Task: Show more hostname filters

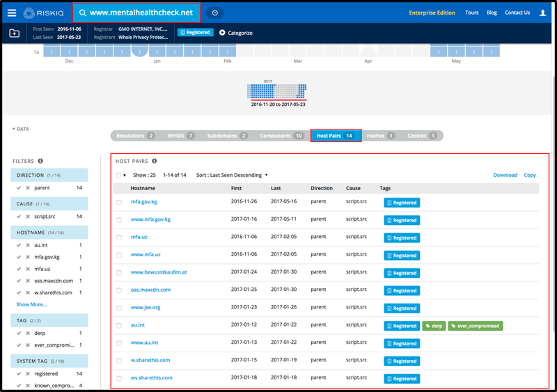Action: (31, 304)
